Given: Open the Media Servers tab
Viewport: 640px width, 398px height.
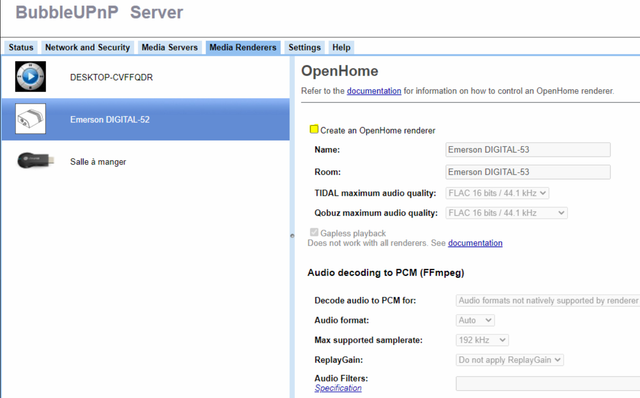Looking at the screenshot, I should click(169, 47).
